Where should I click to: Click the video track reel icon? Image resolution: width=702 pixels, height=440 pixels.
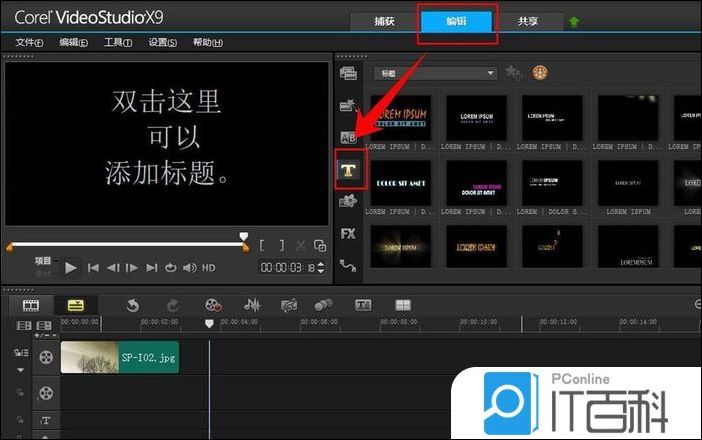pos(46,357)
